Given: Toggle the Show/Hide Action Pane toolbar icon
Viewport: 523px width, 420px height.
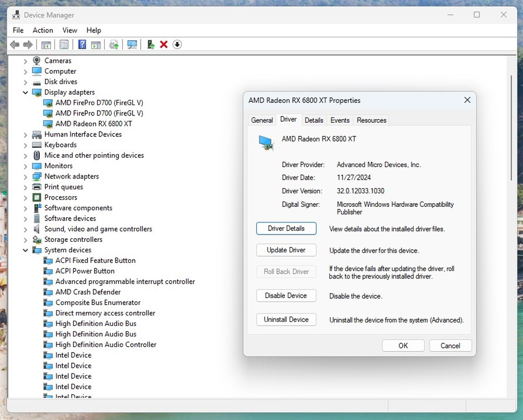Looking at the screenshot, I should click(96, 44).
